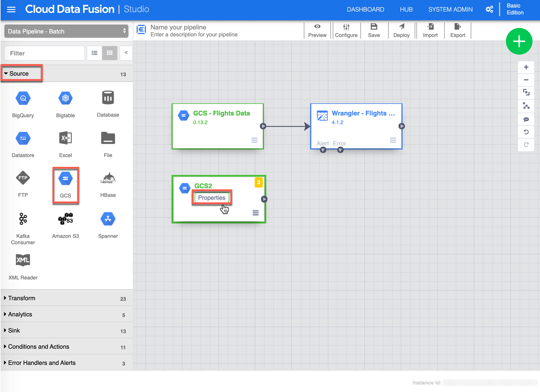Select the Amazon S3 source icon

pyautogui.click(x=66, y=219)
